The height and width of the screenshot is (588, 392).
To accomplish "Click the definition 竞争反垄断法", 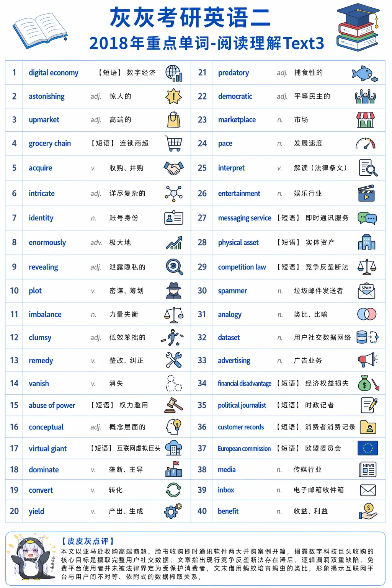I will click(327, 267).
